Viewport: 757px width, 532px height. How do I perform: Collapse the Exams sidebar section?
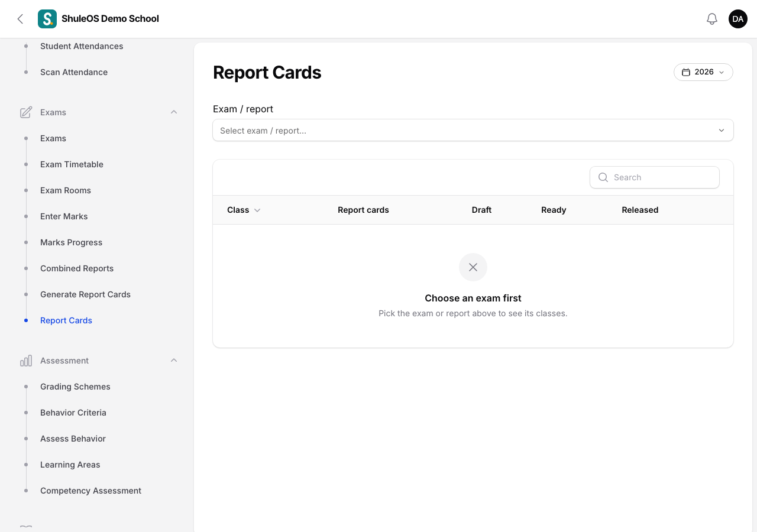(x=174, y=112)
